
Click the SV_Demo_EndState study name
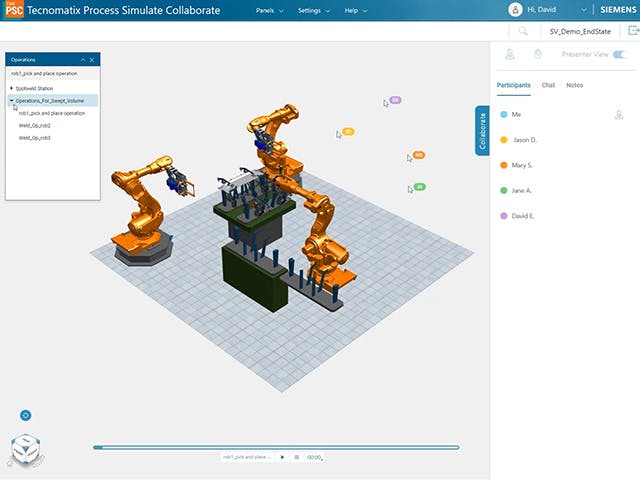[x=580, y=31]
